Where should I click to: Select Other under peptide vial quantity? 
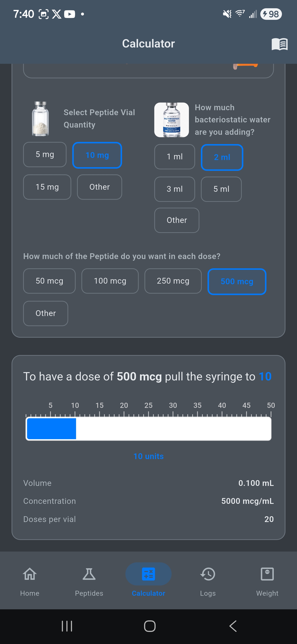click(x=99, y=187)
